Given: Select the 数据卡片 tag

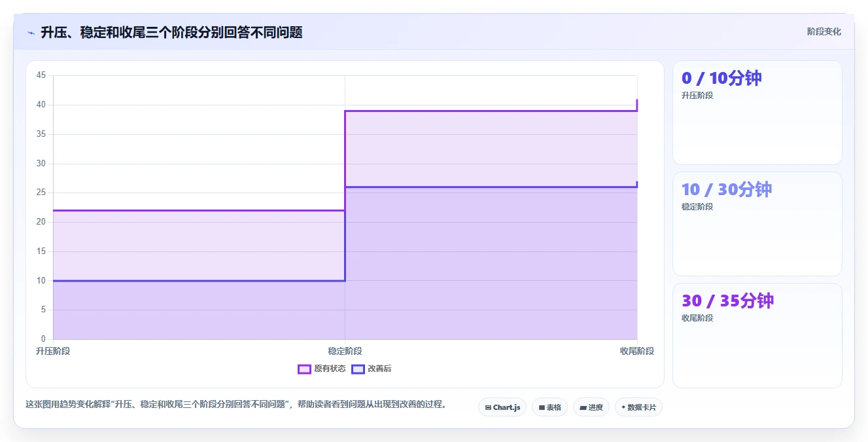Looking at the screenshot, I should click(638, 407).
